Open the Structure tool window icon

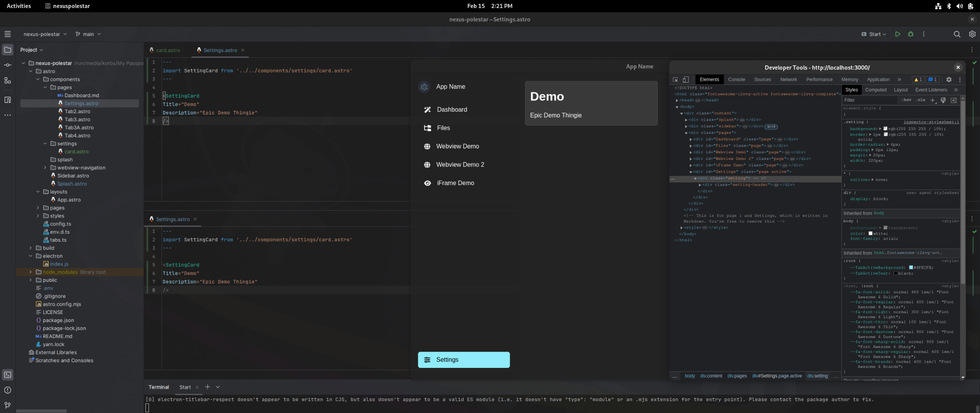click(8, 80)
